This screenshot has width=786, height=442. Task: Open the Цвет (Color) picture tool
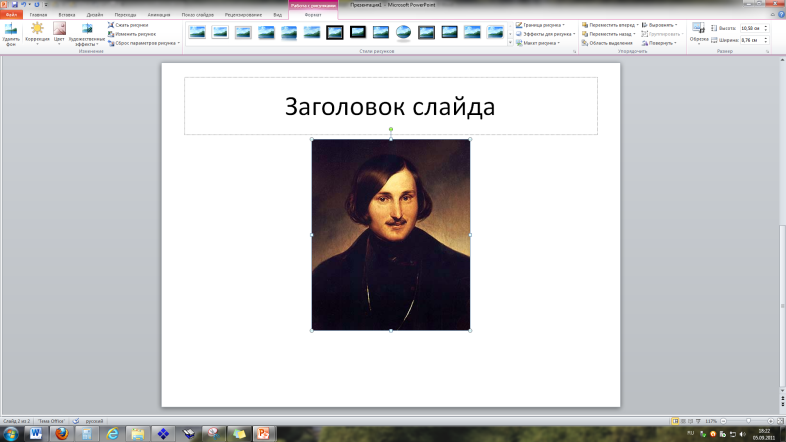(x=59, y=34)
